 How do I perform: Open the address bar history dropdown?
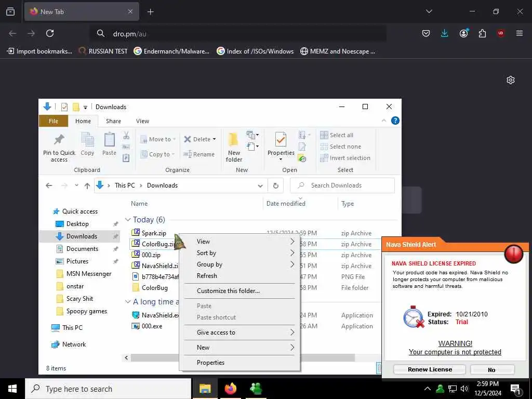tap(260, 185)
